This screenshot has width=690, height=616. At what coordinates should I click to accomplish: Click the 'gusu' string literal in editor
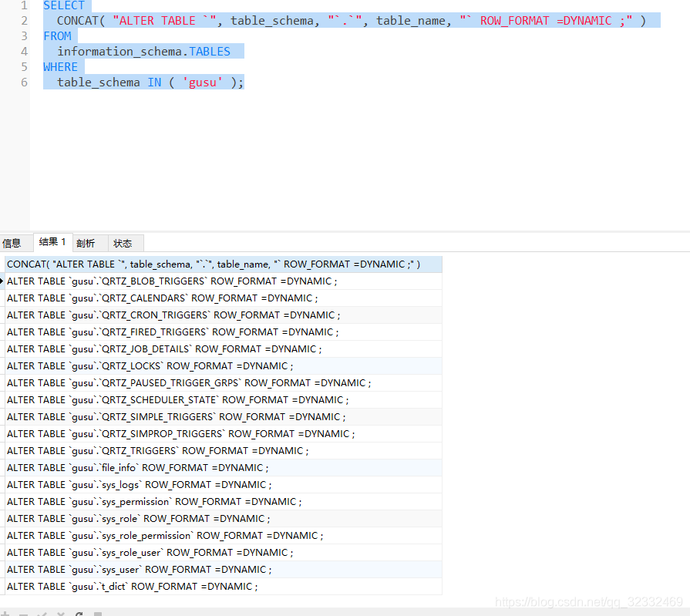(x=203, y=82)
